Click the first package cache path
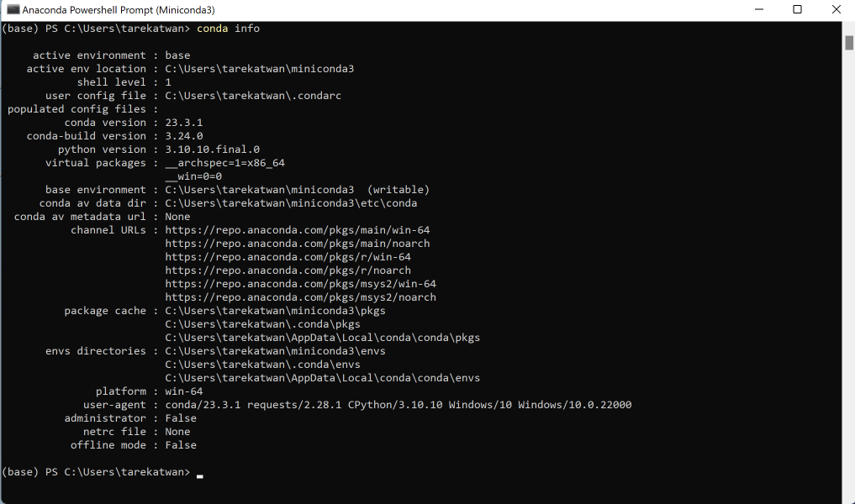Viewport: 855px width, 504px height. pos(275,310)
